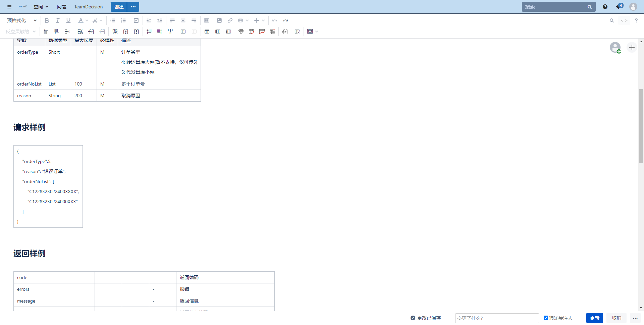The height and width of the screenshot is (325, 644).
Task: Click the 取消 button
Action: pyautogui.click(x=616, y=318)
